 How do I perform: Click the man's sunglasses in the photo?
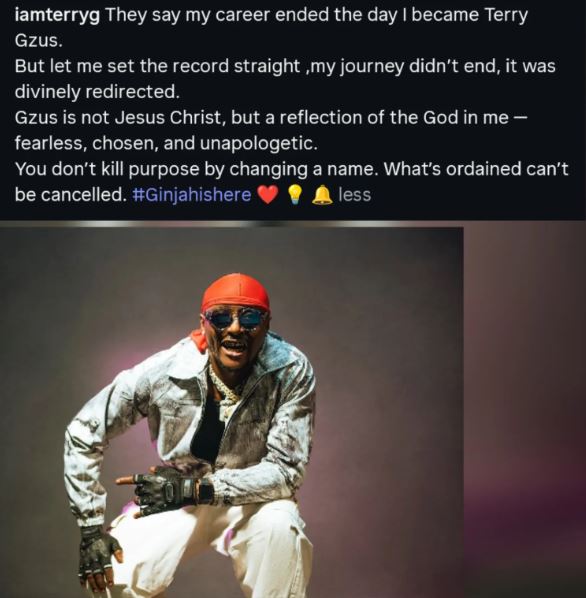coord(235,320)
